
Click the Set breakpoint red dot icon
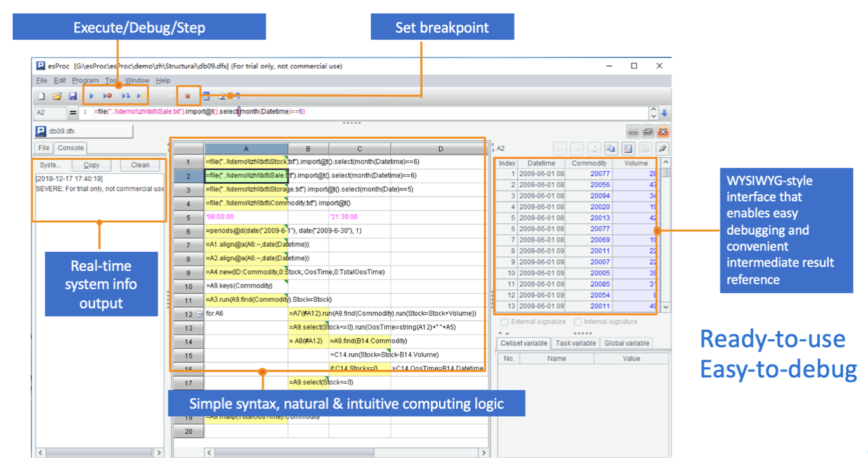click(x=188, y=96)
